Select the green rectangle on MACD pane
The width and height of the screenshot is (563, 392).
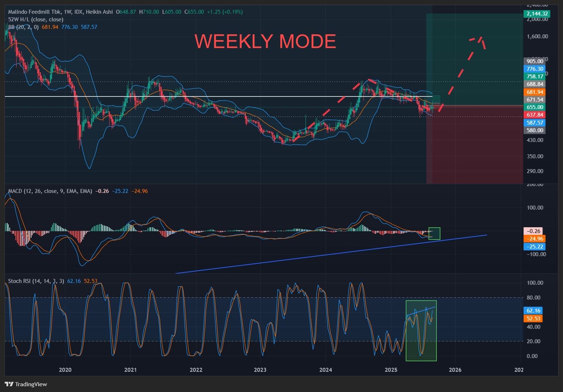pyautogui.click(x=435, y=233)
